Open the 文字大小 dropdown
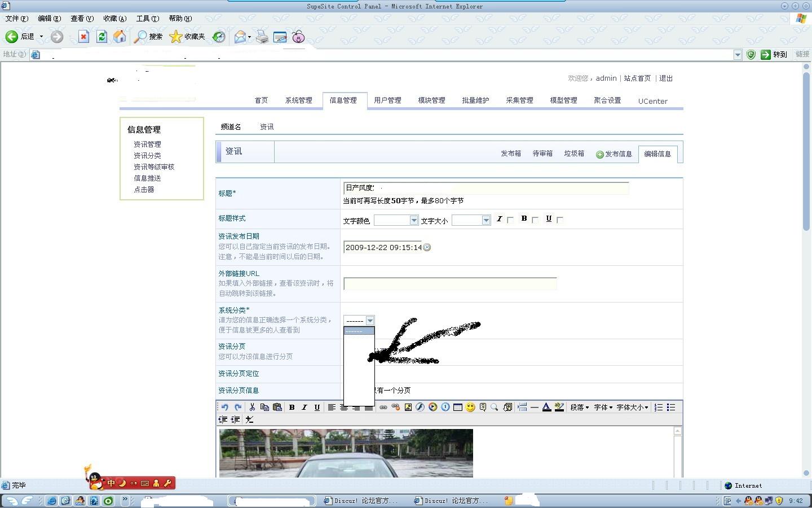This screenshot has height=508, width=812. tap(471, 220)
